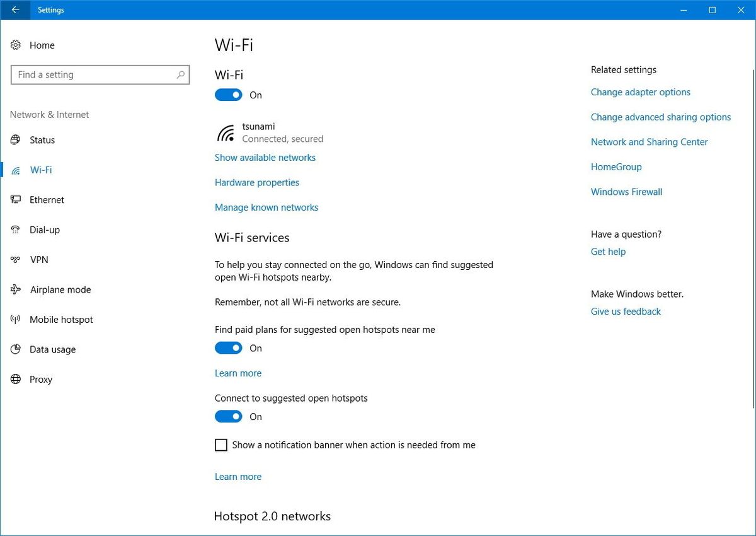Switch to the Ethernet section
Image resolution: width=756 pixels, height=536 pixels.
47,200
